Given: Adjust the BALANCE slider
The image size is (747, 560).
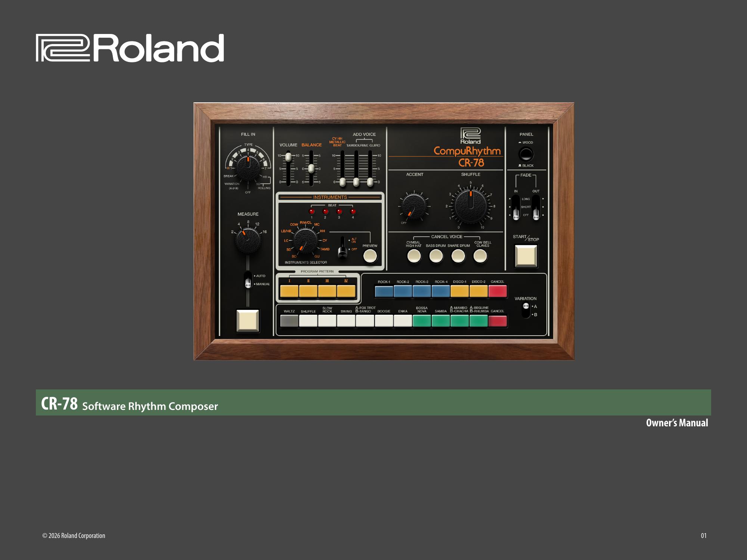Looking at the screenshot, I should [311, 169].
